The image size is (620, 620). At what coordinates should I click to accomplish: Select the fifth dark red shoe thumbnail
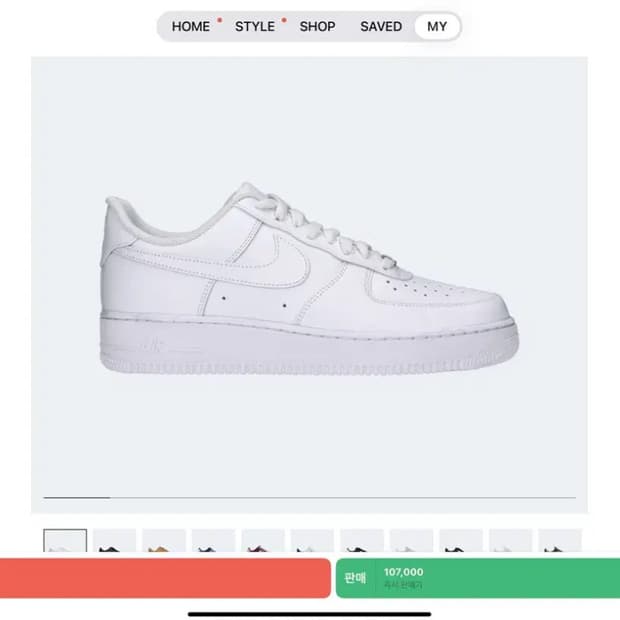(263, 541)
